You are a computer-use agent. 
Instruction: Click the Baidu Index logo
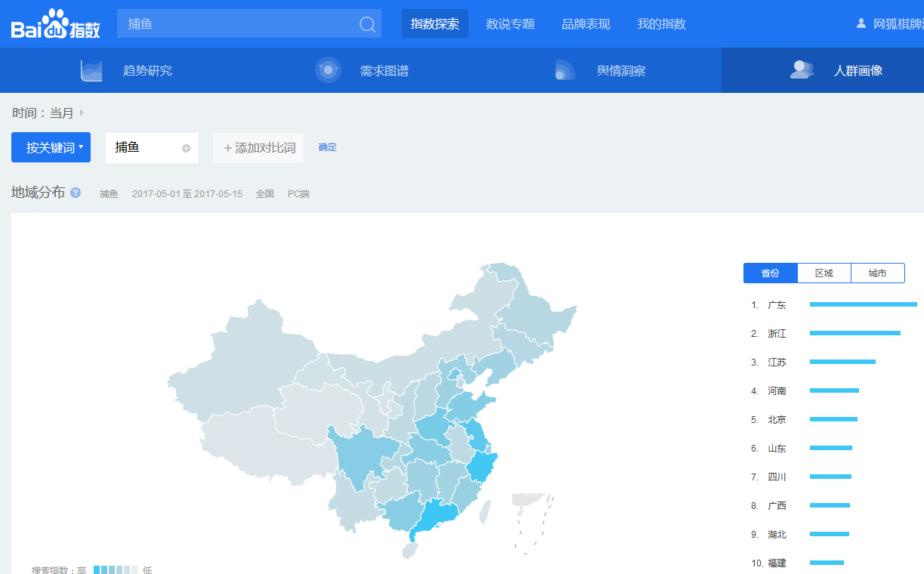[55, 24]
